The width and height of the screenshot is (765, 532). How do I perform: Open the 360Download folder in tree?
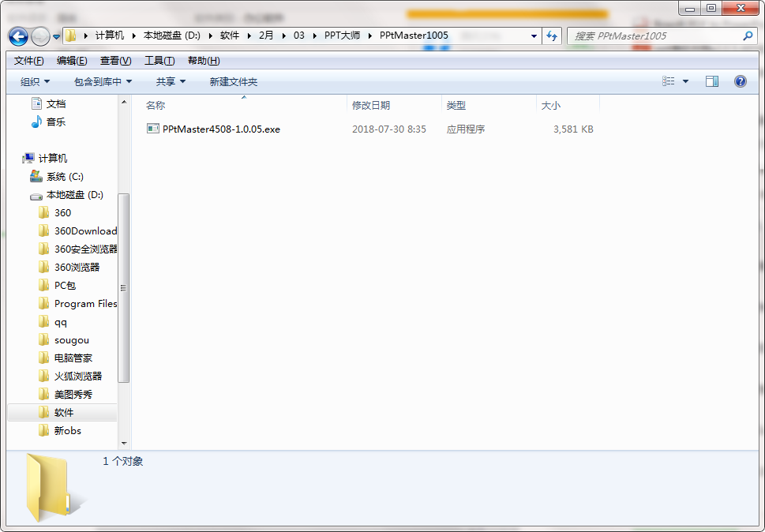tap(85, 230)
